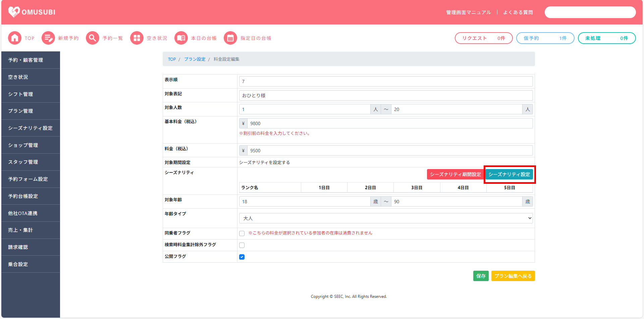Image resolution: width=644 pixels, height=319 pixels.
Task: Open 予約一覧 magnifier icon
Action: (x=92, y=38)
